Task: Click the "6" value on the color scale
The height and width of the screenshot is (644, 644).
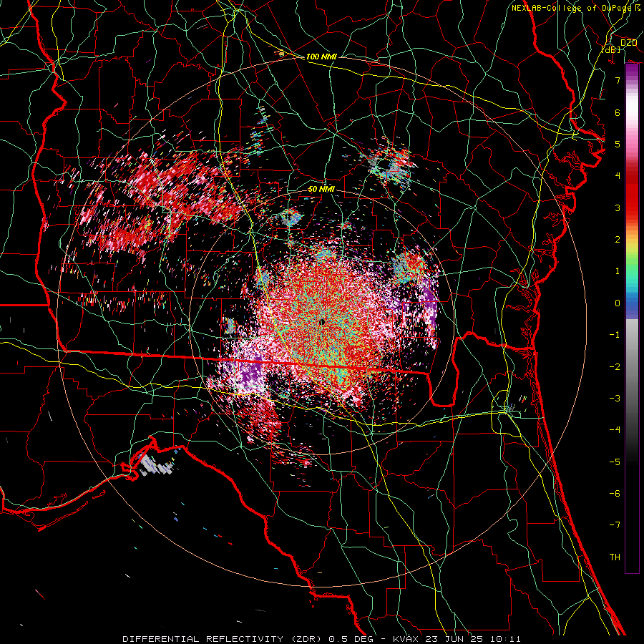Action: pos(618,112)
